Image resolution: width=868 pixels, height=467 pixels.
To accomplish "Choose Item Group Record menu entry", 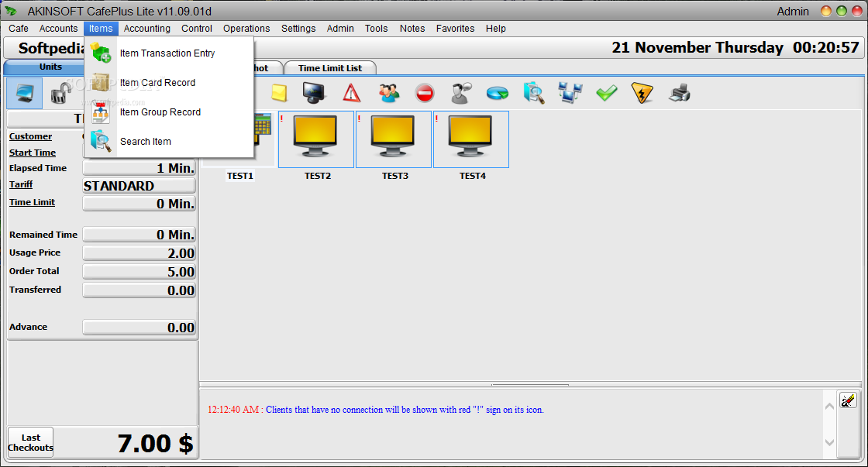I will [170, 112].
